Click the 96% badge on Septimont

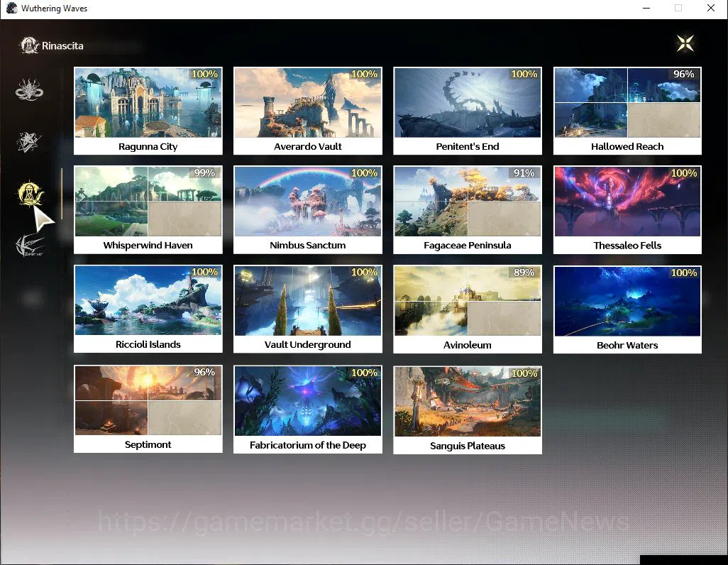204,372
